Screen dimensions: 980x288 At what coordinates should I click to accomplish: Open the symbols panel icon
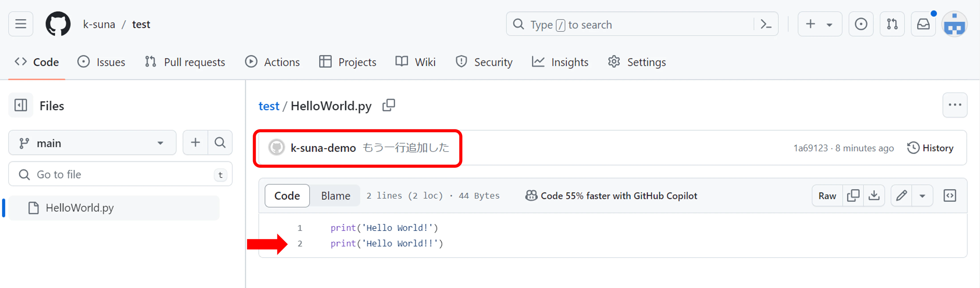(x=949, y=196)
